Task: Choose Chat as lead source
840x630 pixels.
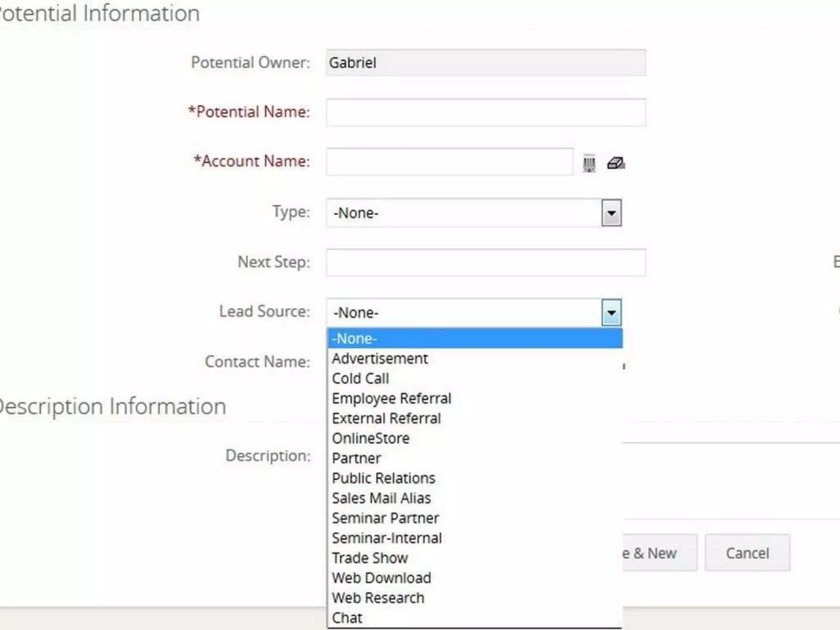Action: click(x=347, y=618)
